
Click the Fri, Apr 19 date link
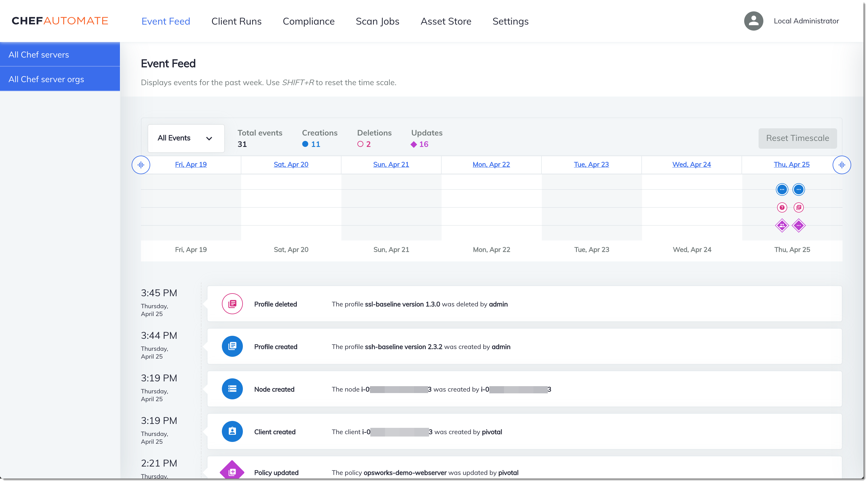pyautogui.click(x=191, y=165)
